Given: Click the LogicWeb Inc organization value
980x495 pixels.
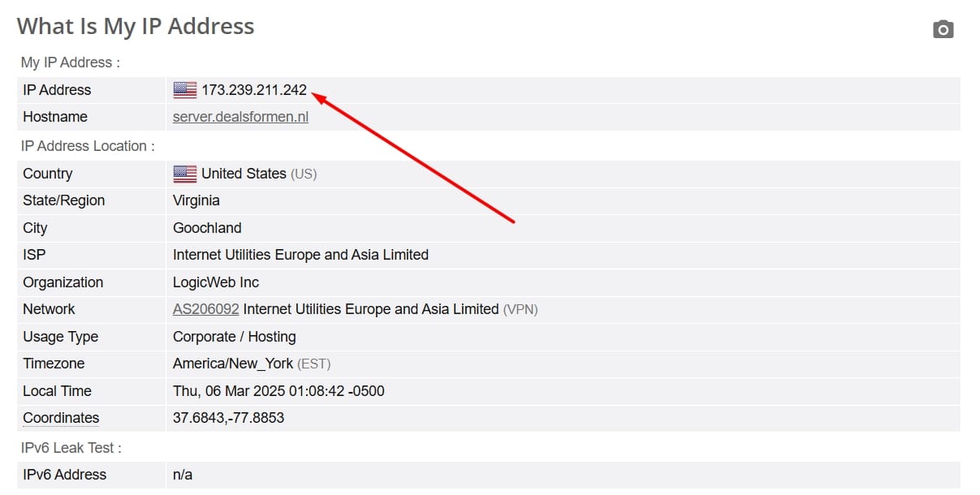Looking at the screenshot, I should pos(216,282).
